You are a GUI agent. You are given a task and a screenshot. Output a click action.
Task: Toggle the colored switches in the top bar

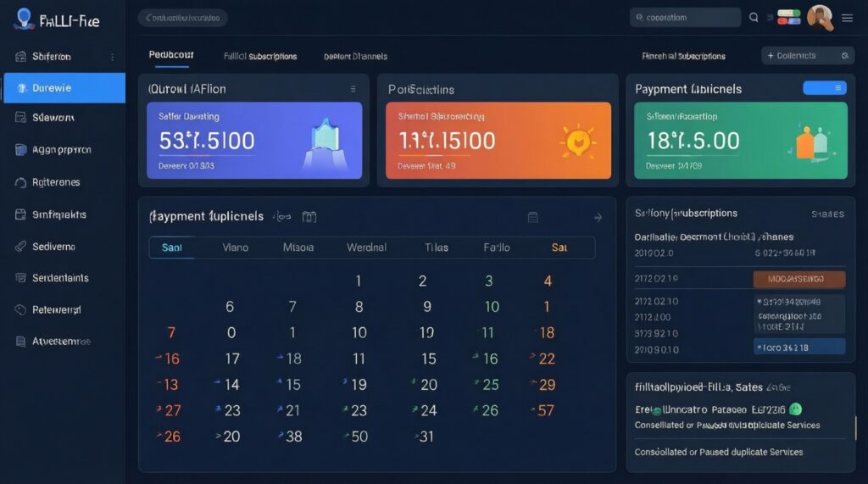pyautogui.click(x=788, y=17)
